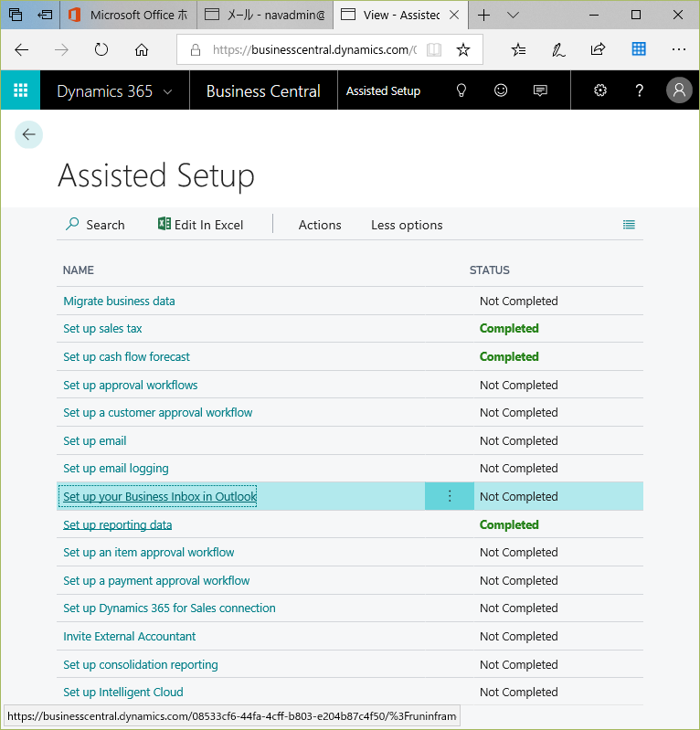Click the Search magnifier in action bar
Viewport: 700px width, 730px height.
(x=95, y=225)
